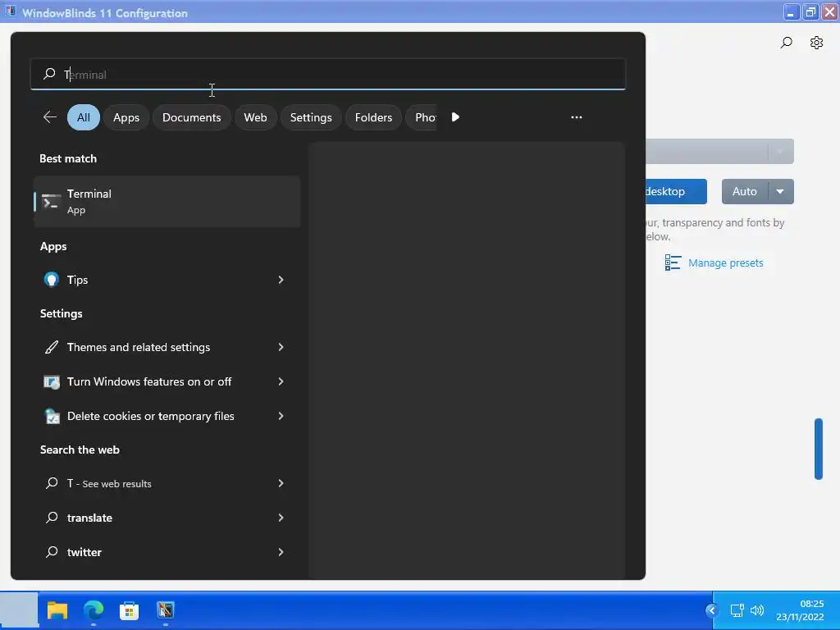
Task: Focus the Terminal search input field
Action: pos(328,74)
